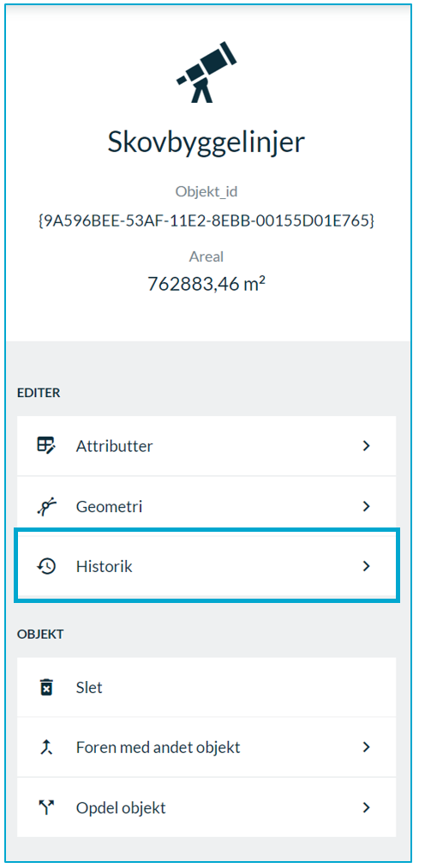Click the Historik clock-rewind icon
The height and width of the screenshot is (868, 425).
(46, 566)
